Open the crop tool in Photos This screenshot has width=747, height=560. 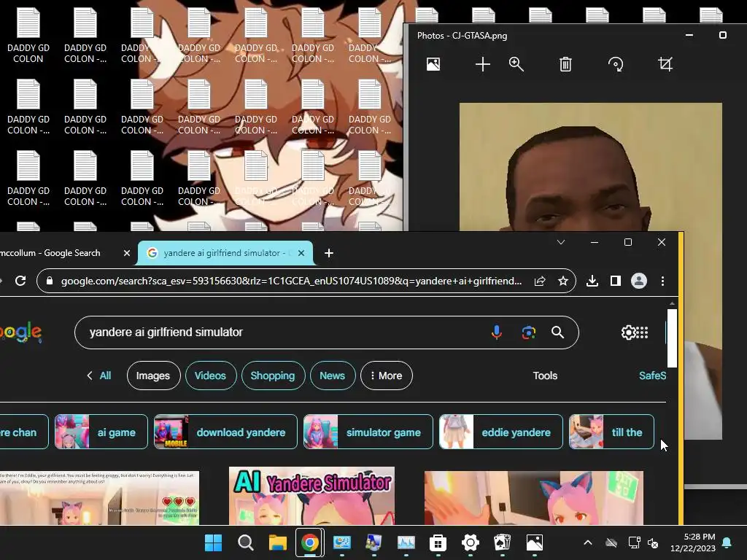point(665,64)
